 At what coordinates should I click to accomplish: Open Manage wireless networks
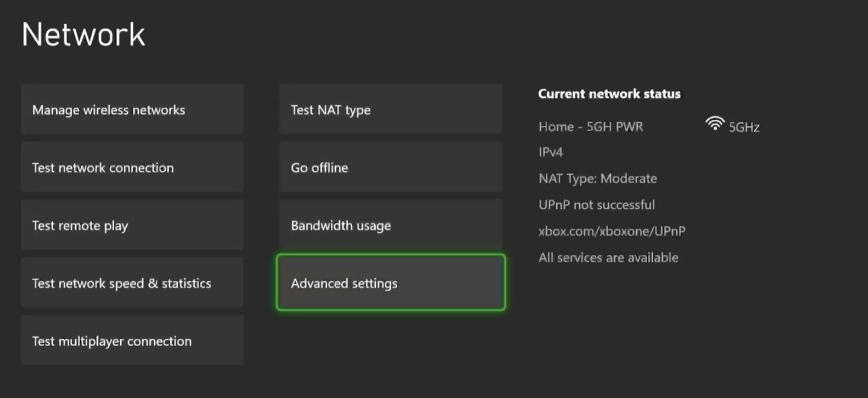click(132, 110)
